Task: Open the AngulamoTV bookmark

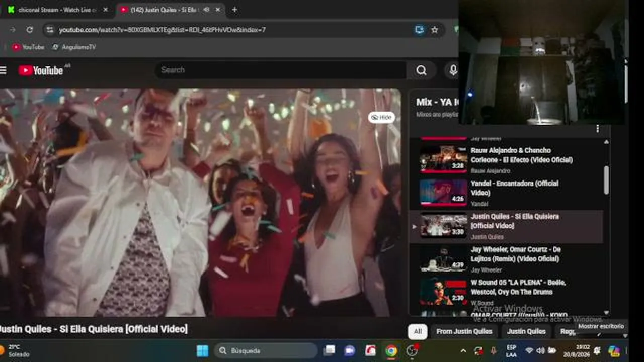Action: click(74, 47)
